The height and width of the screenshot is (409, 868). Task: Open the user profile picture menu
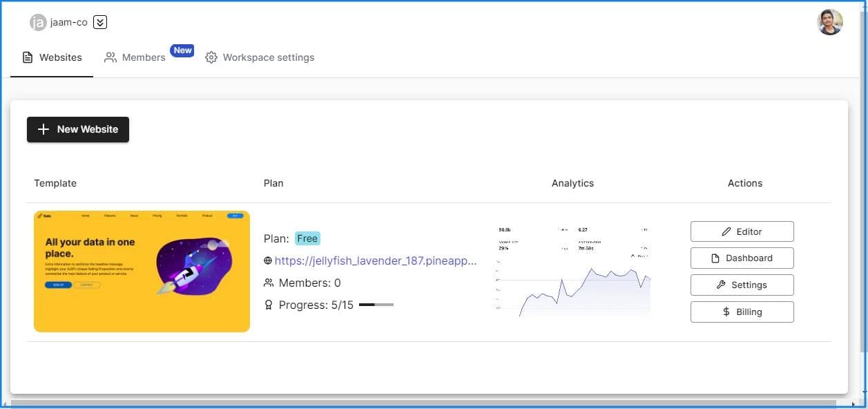click(829, 22)
